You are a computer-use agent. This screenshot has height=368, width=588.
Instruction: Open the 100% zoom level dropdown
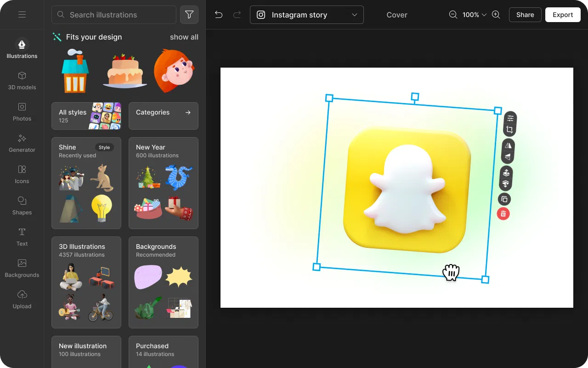click(474, 15)
